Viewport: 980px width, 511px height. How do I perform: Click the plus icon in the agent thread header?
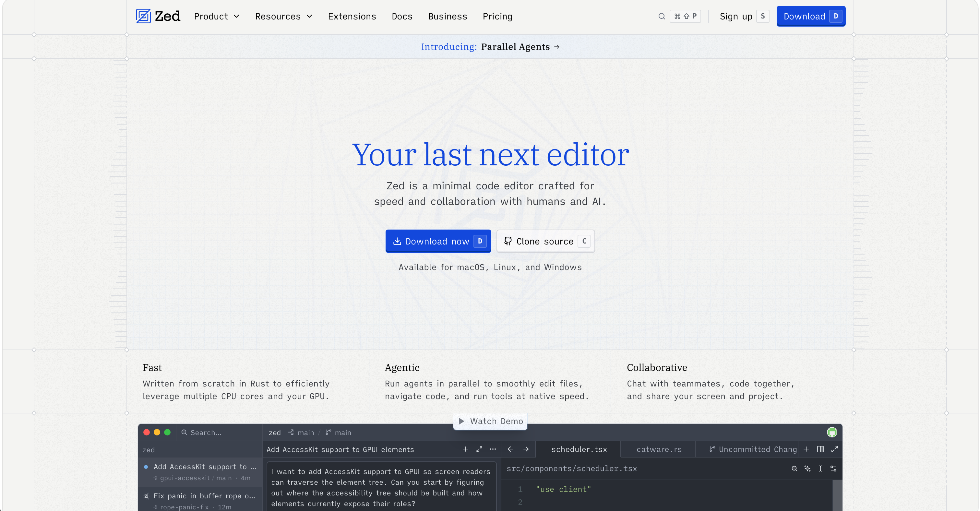[465, 449]
